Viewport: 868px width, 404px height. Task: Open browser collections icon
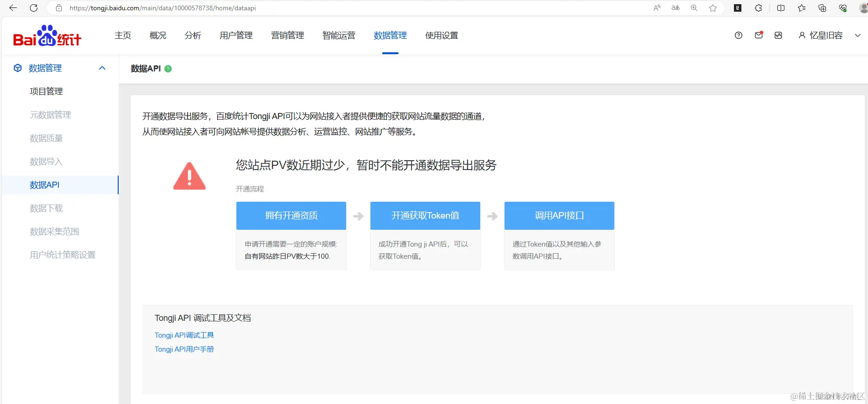(822, 8)
